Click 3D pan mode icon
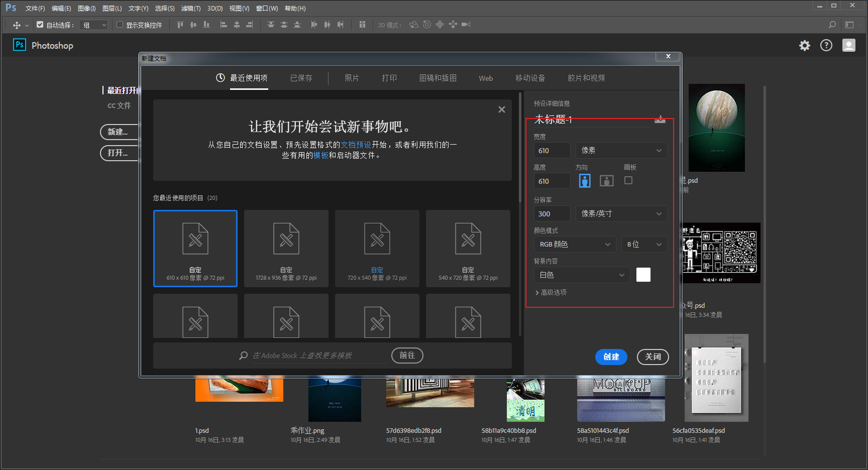 440,25
